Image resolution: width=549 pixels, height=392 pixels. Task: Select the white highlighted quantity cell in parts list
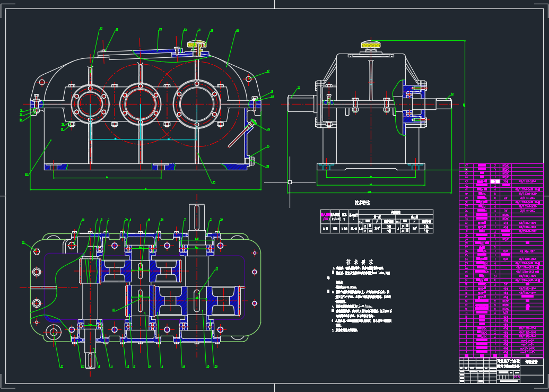495,181
